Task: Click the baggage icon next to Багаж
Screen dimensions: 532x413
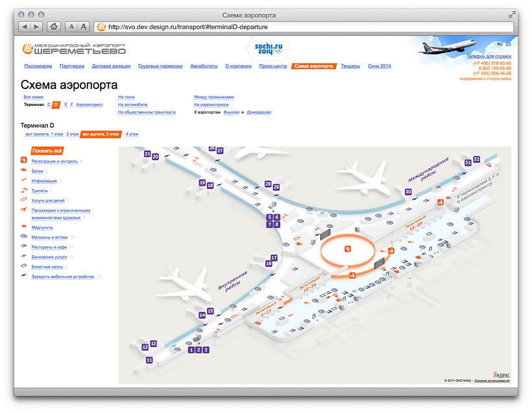Action: [24, 170]
